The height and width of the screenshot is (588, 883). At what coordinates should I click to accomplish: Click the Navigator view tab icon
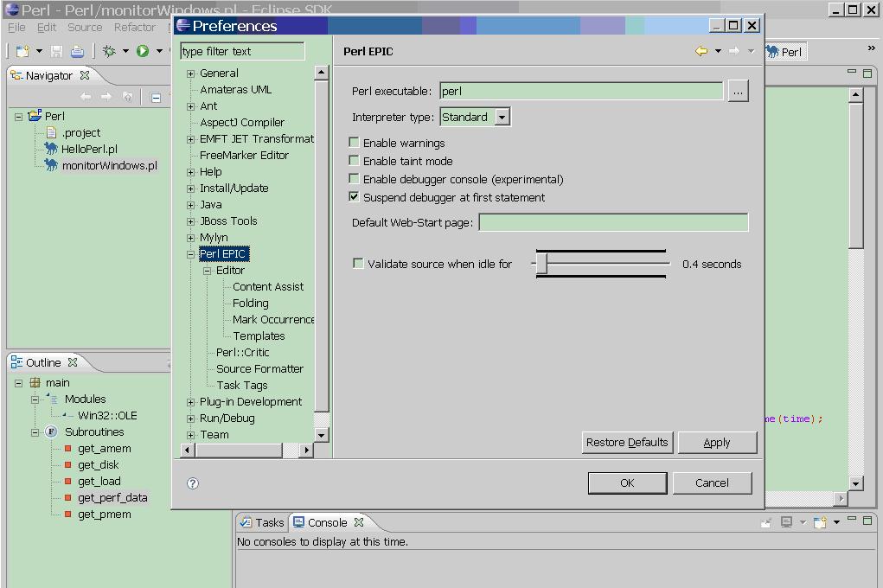(16, 75)
